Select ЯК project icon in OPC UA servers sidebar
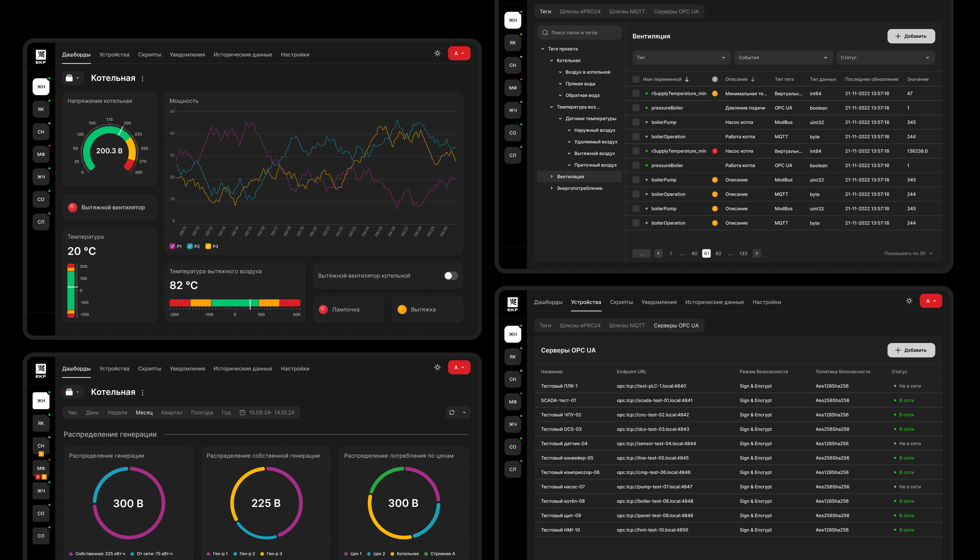This screenshot has height=560, width=980. tap(513, 357)
